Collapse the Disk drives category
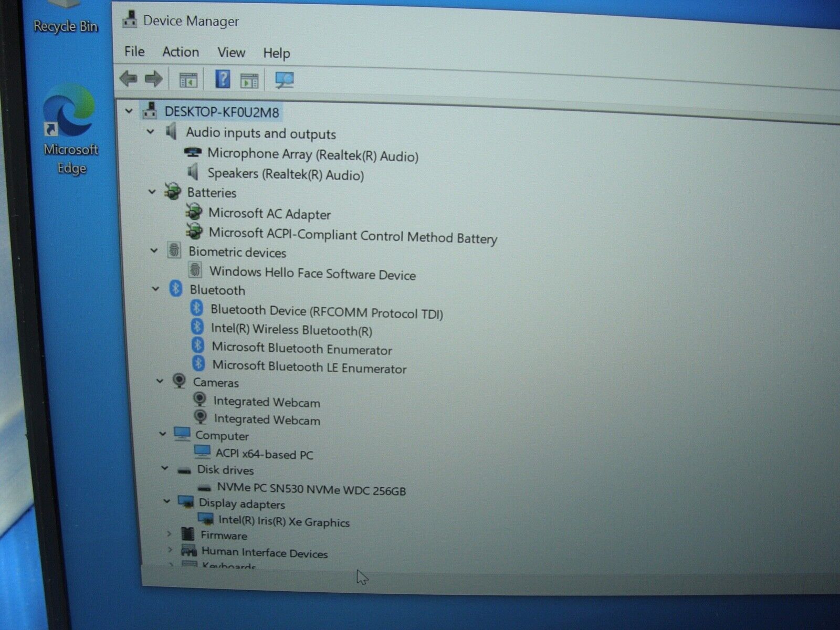 coord(165,467)
